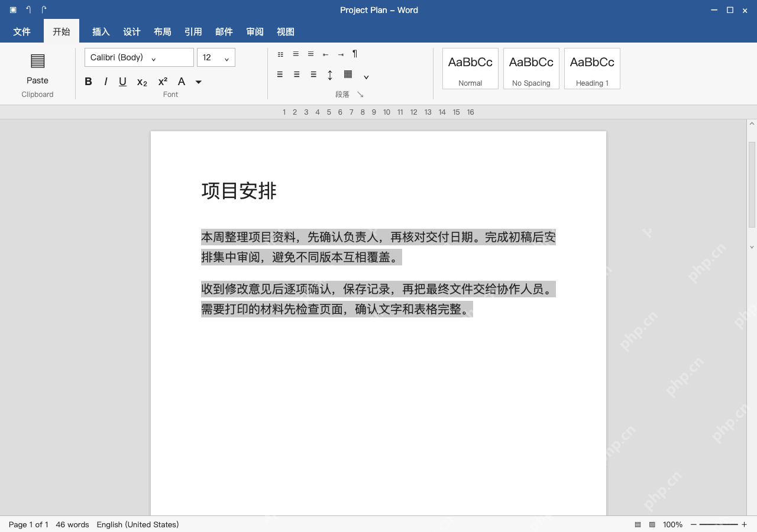
Task: Toggle italic formatting
Action: (x=106, y=82)
